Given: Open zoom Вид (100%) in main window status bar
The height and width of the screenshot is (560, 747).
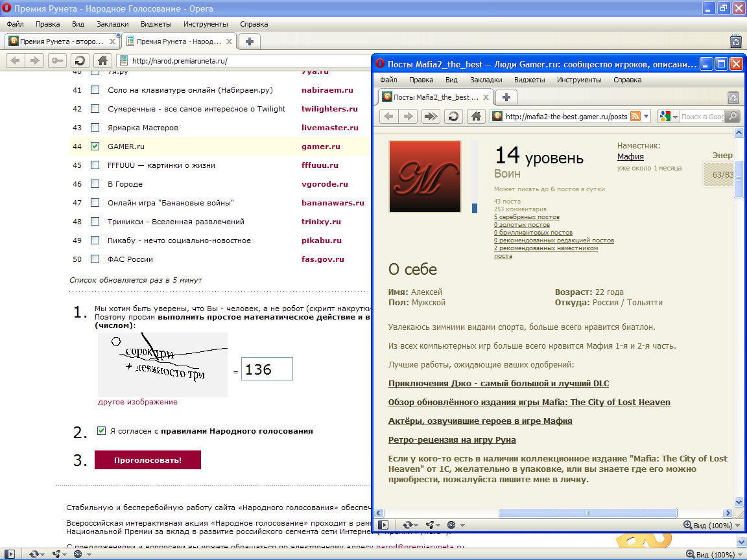Looking at the screenshot, I should point(714,554).
